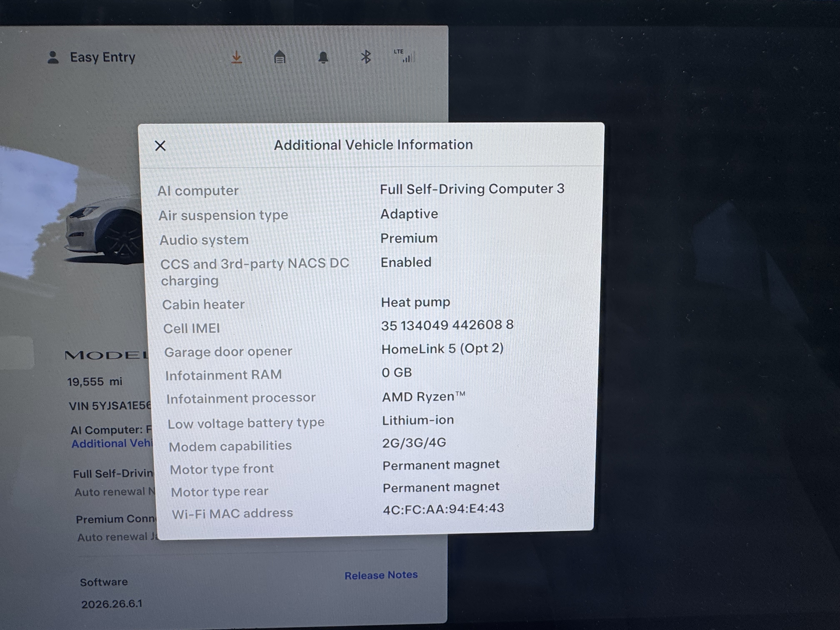Tap the driver profile person icon
Image resolution: width=840 pixels, height=630 pixels.
tap(53, 57)
